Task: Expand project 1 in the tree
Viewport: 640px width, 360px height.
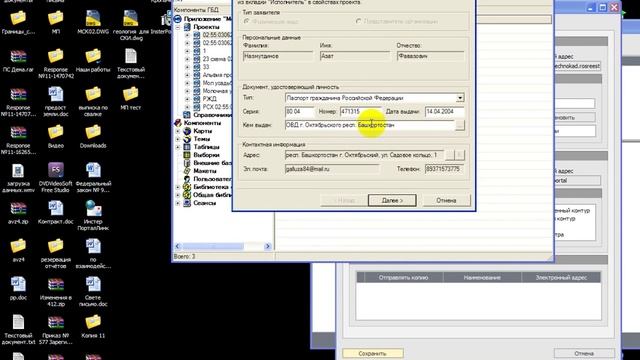Action: 187,51
